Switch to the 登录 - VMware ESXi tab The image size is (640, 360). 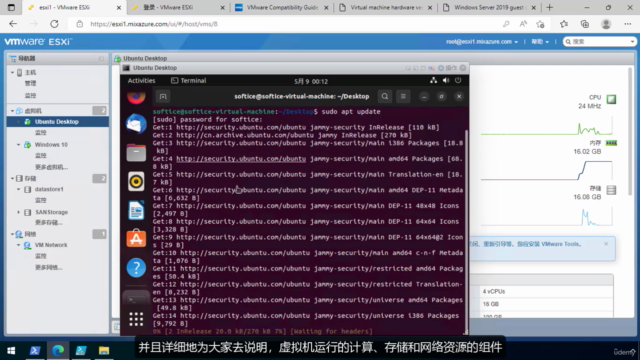[177, 8]
